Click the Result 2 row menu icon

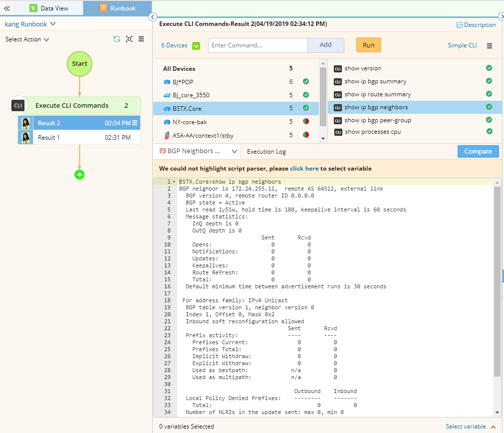tap(135, 123)
